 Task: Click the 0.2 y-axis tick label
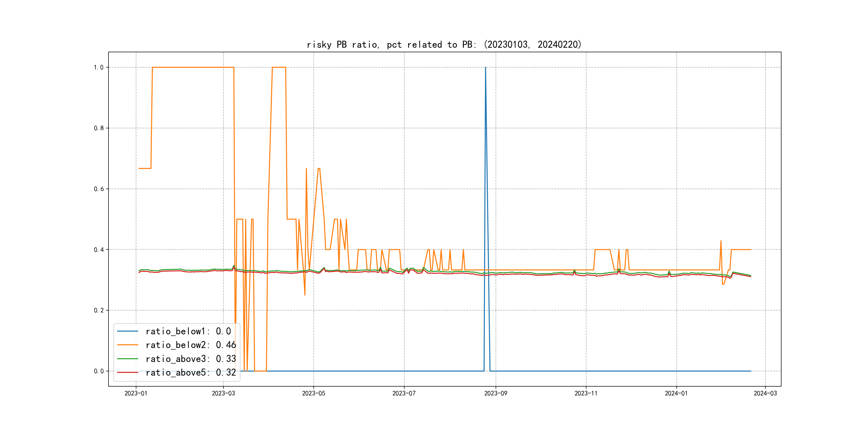click(x=99, y=310)
